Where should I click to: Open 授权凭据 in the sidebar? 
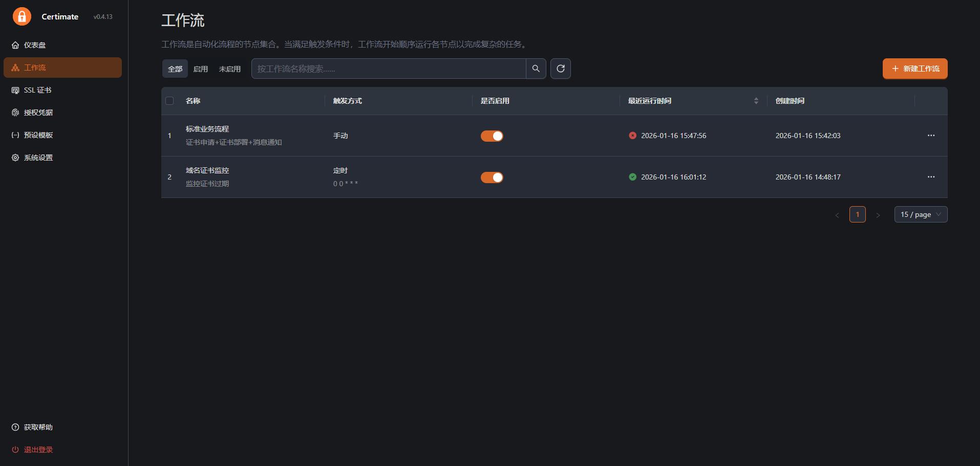click(x=62, y=113)
